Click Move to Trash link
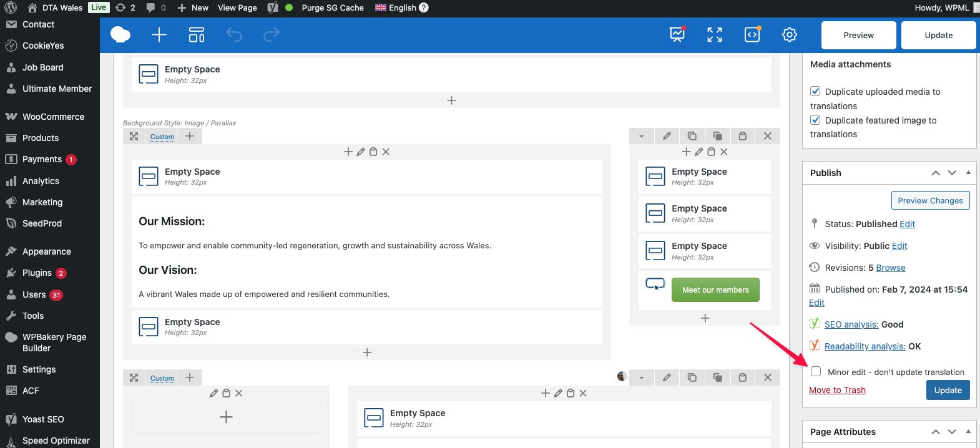The width and height of the screenshot is (980, 448). 837,390
